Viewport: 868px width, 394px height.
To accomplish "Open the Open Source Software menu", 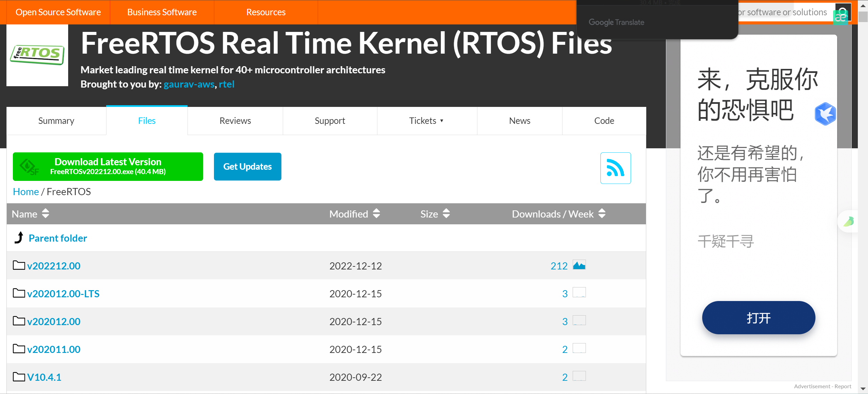I will (x=58, y=12).
